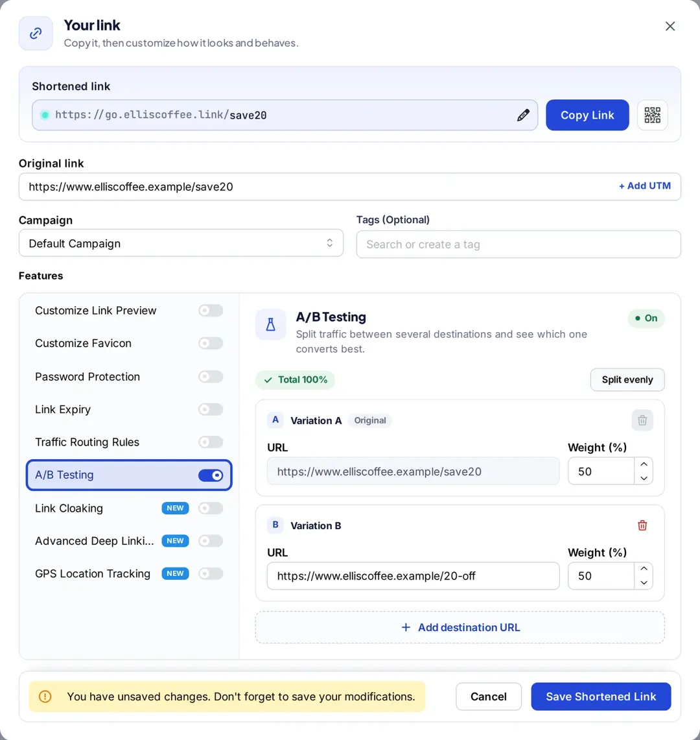
Task: Focus the Search or create a tag field
Action: (x=519, y=245)
